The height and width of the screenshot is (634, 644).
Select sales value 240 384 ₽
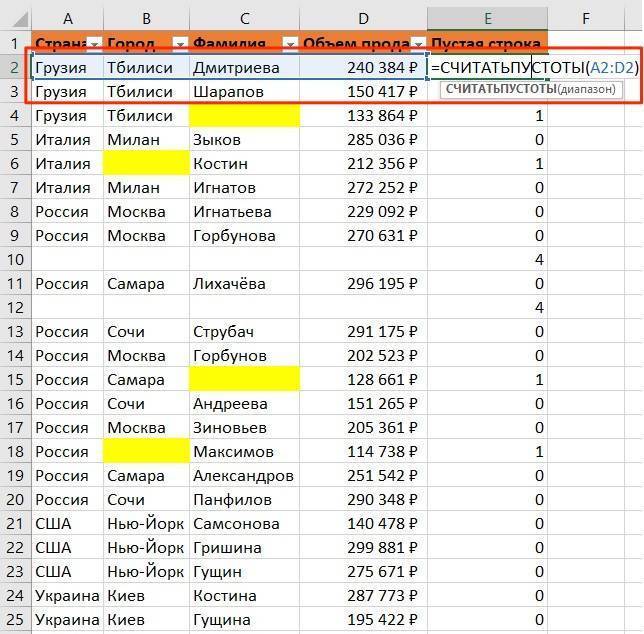tap(363, 67)
